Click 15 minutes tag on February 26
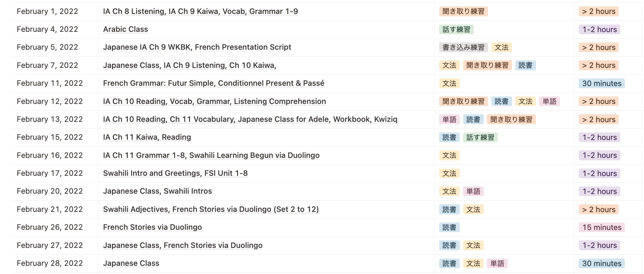Image resolution: width=644 pixels, height=274 pixels. [x=601, y=228]
